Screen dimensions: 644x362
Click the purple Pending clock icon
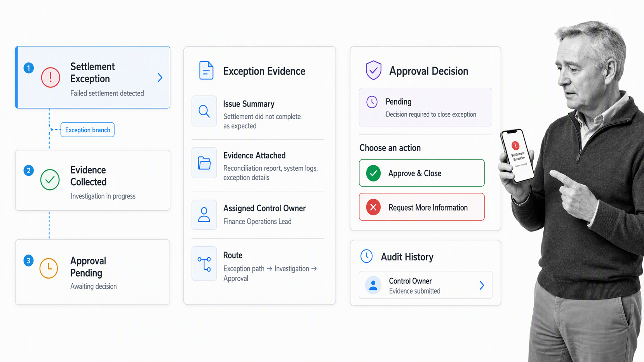coord(372,102)
